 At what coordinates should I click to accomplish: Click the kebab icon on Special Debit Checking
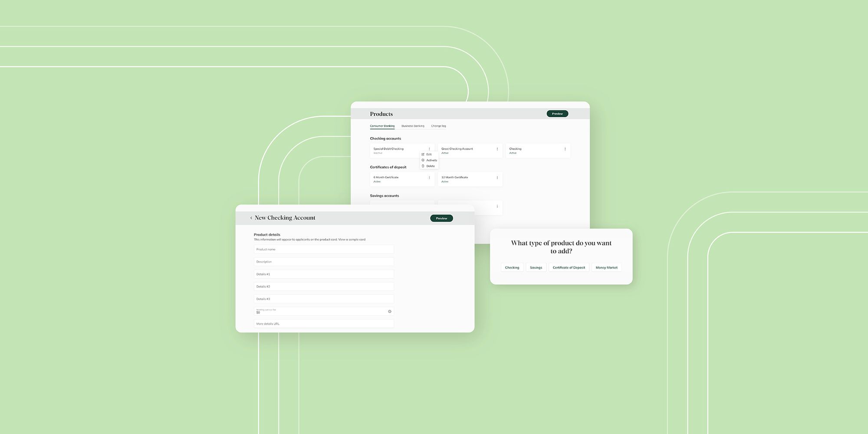click(429, 148)
